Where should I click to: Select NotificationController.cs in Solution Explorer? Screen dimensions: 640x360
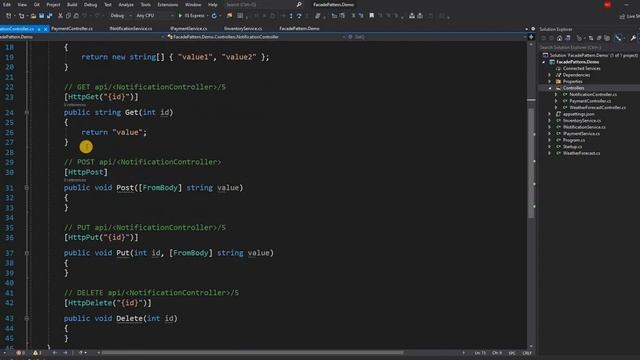(x=593, y=95)
